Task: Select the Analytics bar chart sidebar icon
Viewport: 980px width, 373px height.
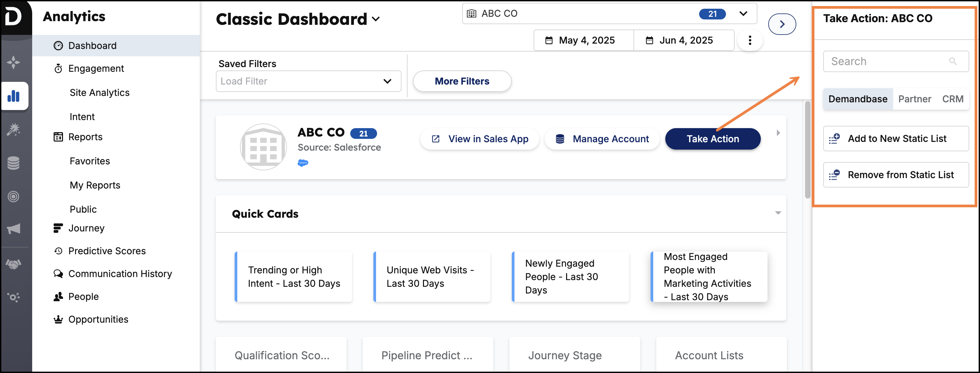Action: 14,96
